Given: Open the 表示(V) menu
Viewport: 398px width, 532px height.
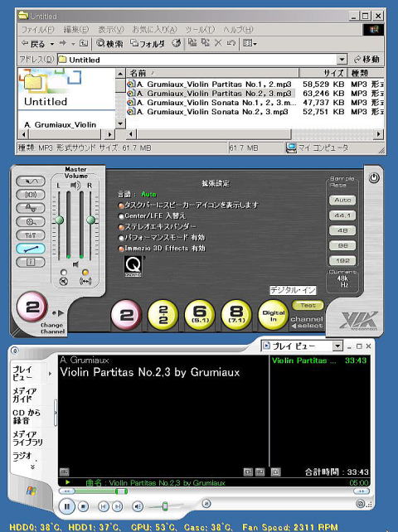Looking at the screenshot, I should point(111,30).
